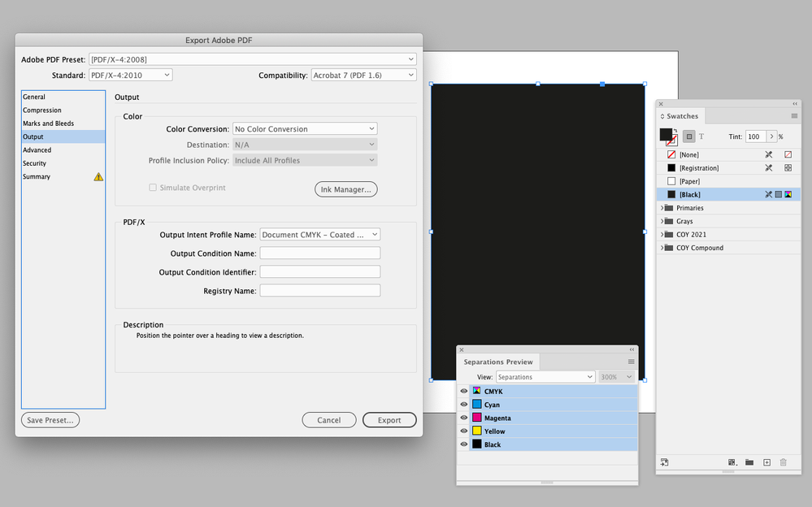Collapse the Swatches panel with double arrows

tap(795, 103)
